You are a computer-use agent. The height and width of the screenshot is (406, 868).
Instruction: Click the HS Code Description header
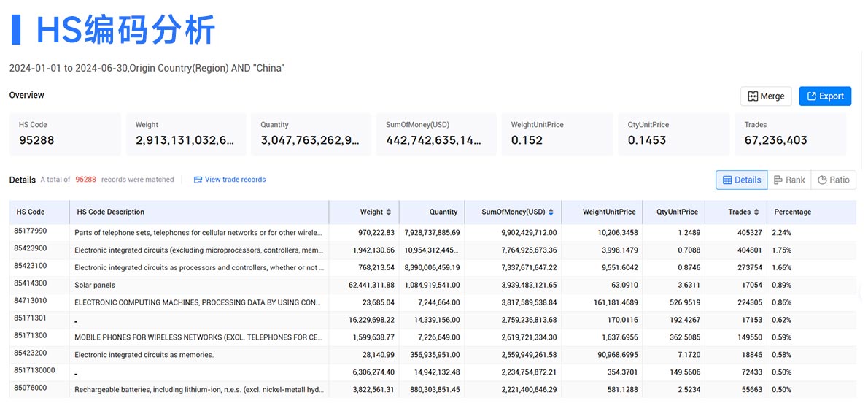click(111, 212)
